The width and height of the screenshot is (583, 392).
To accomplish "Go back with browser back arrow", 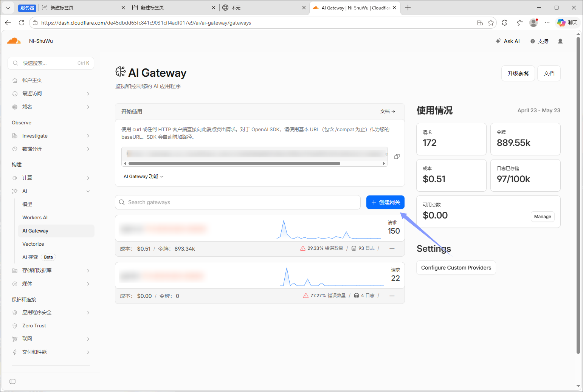I will click(8, 23).
